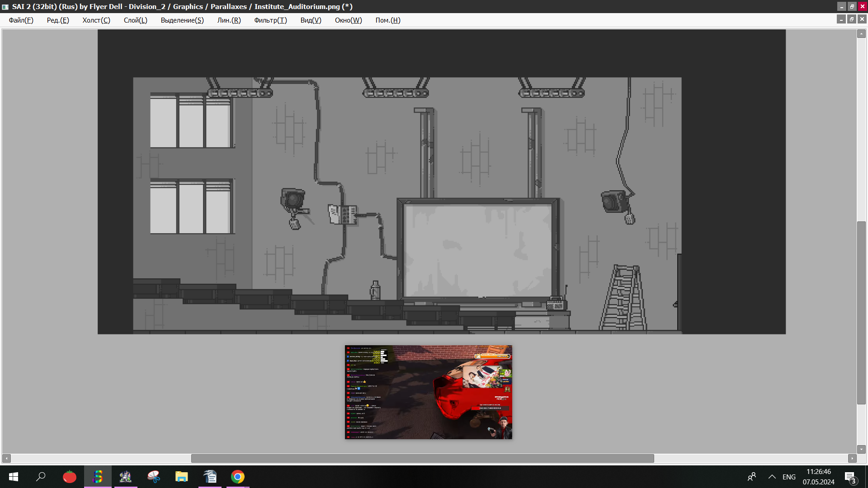
Task: Click the pasted game screenshot thumbnail
Action: [428, 392]
